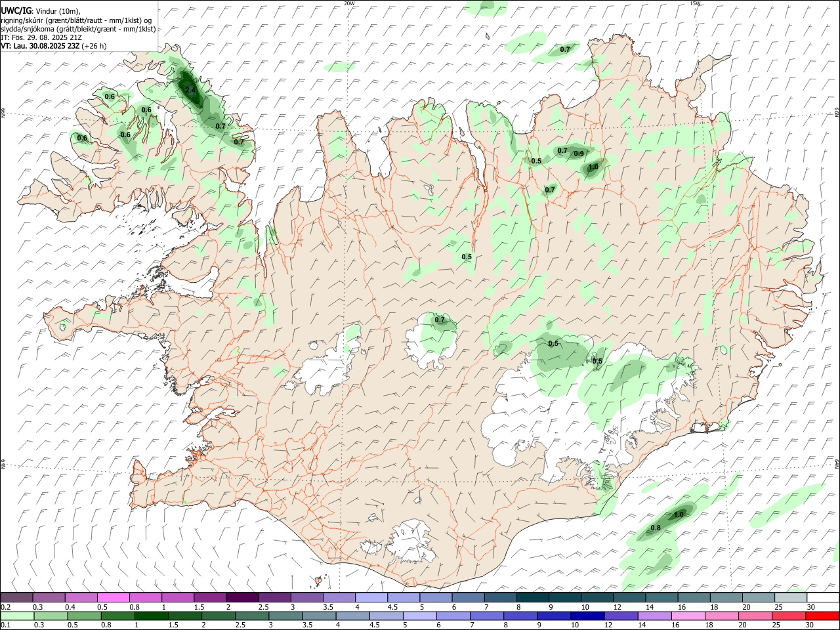Pick the grey-purple 0.2 swatch starting upper legend
Viewport: 840px width, 630px height.
(16, 597)
